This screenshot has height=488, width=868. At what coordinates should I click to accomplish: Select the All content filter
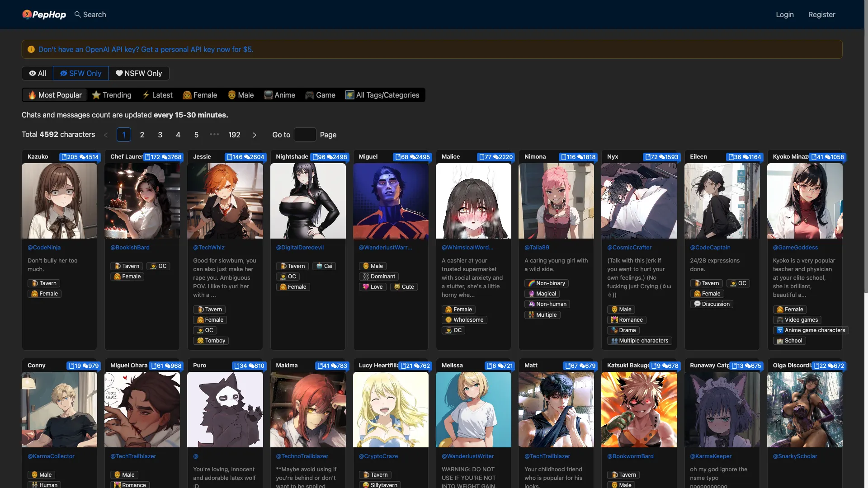(38, 73)
